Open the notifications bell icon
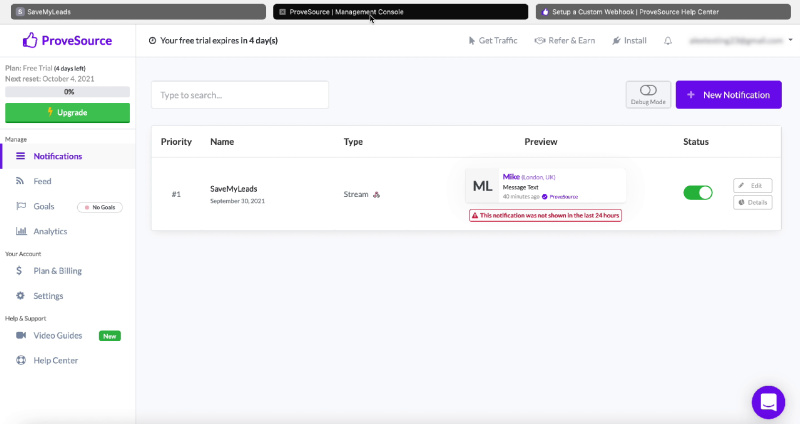800x424 pixels. (668, 41)
